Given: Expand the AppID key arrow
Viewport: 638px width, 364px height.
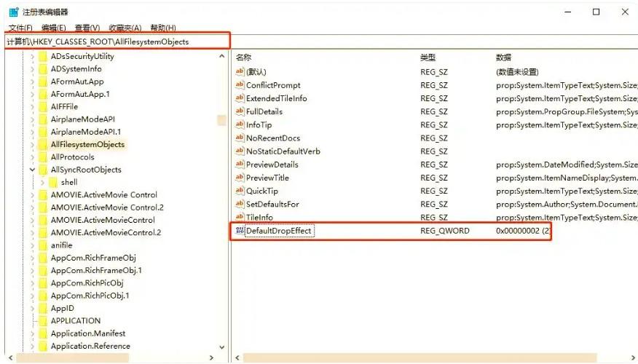Looking at the screenshot, I should click(x=32, y=308).
